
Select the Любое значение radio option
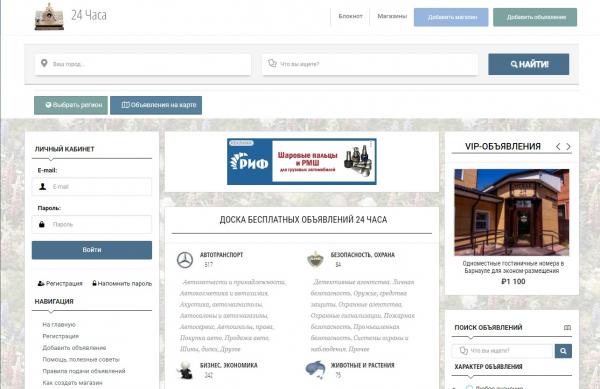tap(470, 387)
